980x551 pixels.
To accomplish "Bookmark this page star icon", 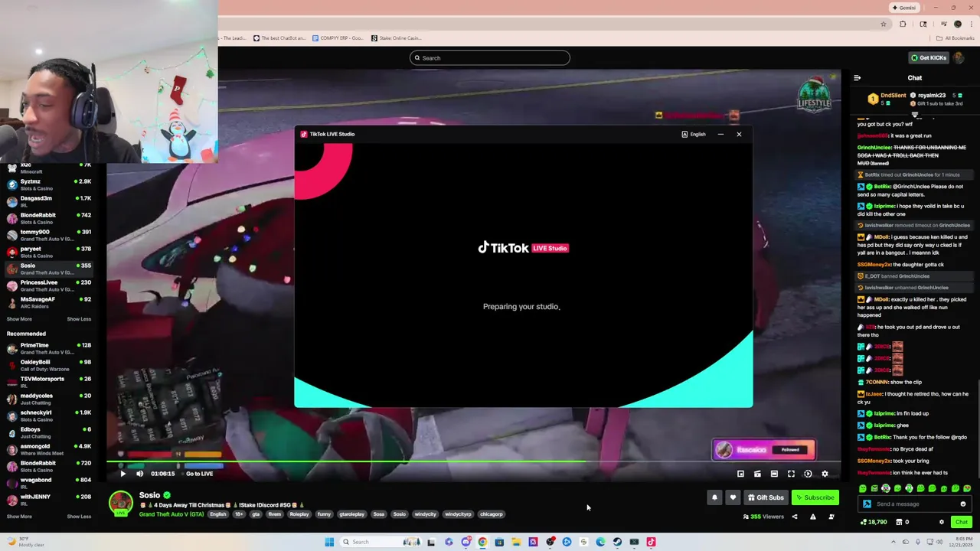I will [884, 24].
